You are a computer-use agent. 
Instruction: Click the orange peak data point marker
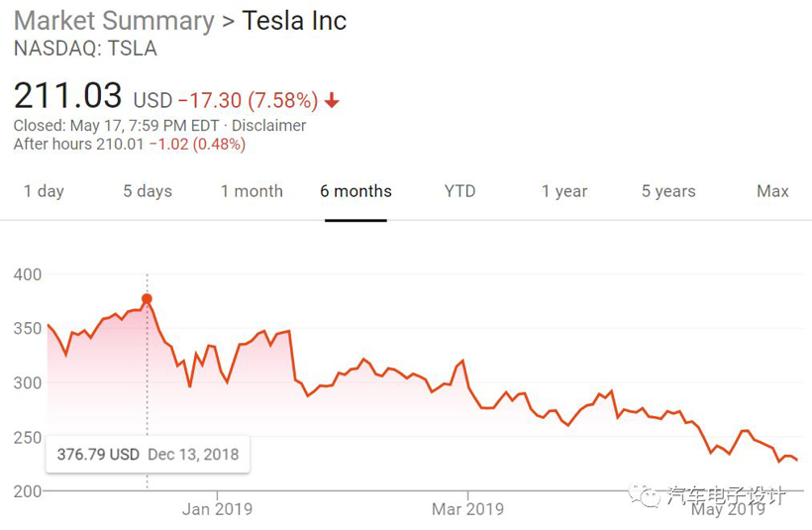coord(147,298)
